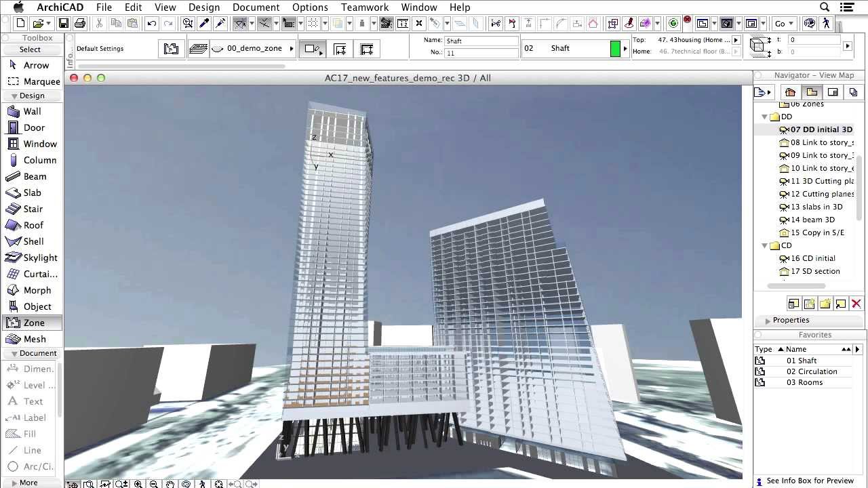Open the Options menu
This screenshot has height=488, width=868.
coord(310,7)
